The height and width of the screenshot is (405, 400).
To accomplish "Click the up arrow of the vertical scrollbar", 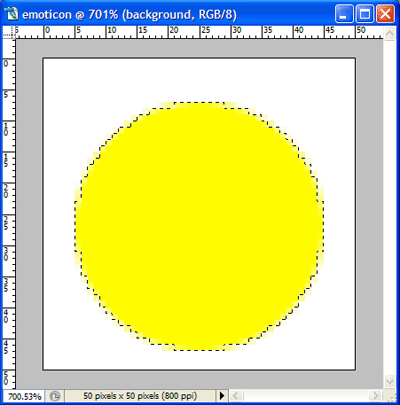I will (x=390, y=33).
